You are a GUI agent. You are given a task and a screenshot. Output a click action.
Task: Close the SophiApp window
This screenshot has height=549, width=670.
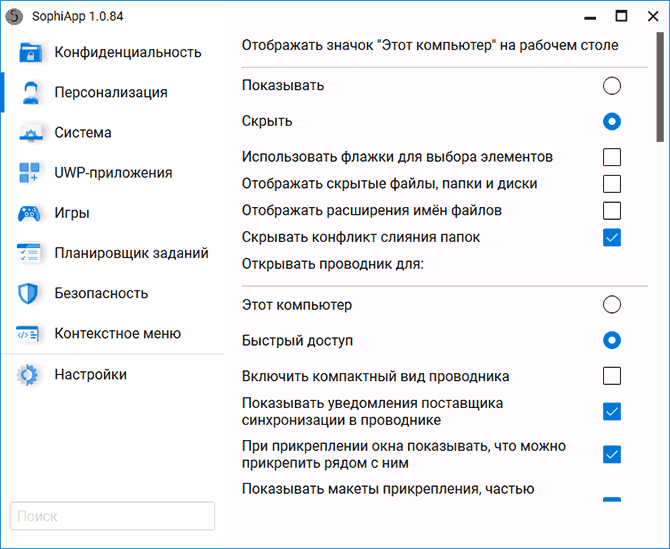pyautogui.click(x=653, y=16)
